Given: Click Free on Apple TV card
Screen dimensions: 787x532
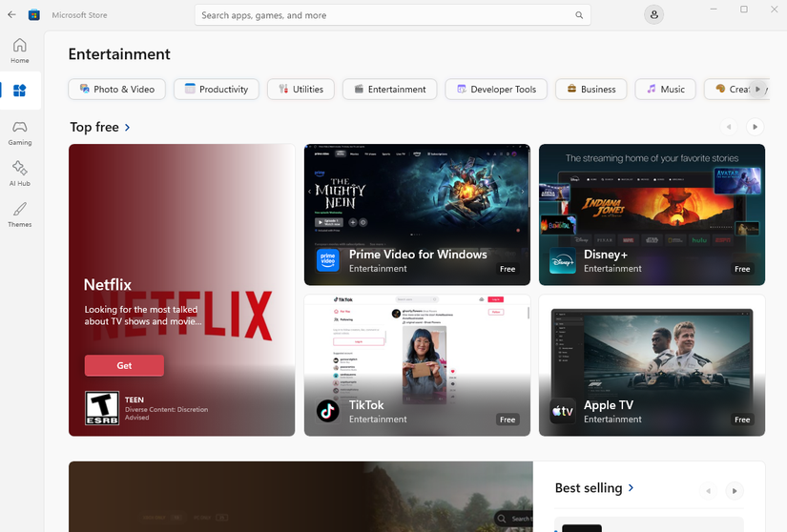Looking at the screenshot, I should [742, 419].
